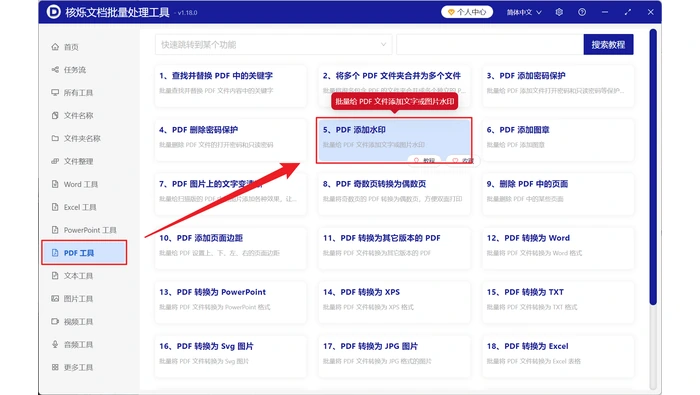Open tool 1 查找并替换 PDF 中的关键字

pyautogui.click(x=230, y=86)
